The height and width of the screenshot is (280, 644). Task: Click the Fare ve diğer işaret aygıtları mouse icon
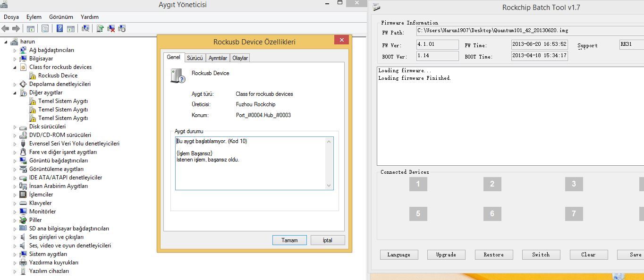click(x=23, y=152)
